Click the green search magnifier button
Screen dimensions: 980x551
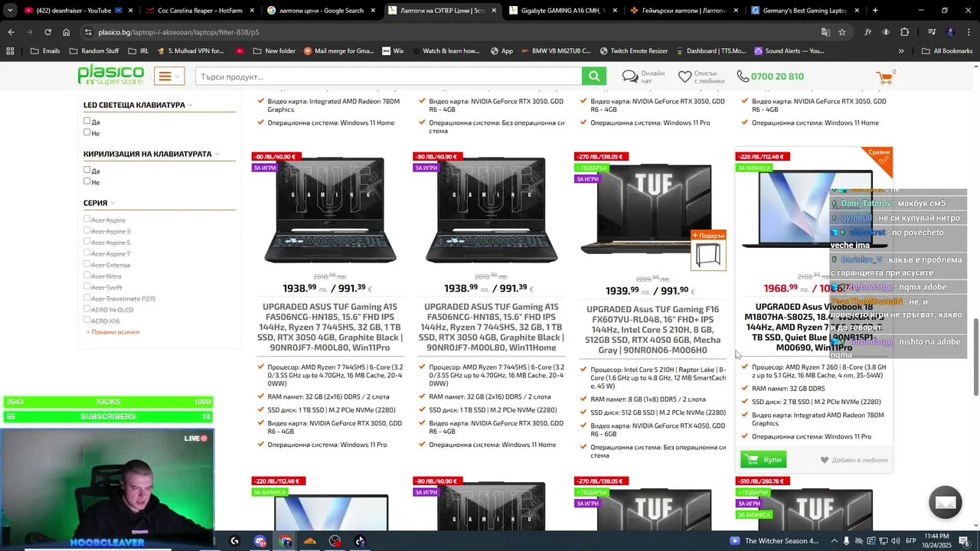(594, 77)
